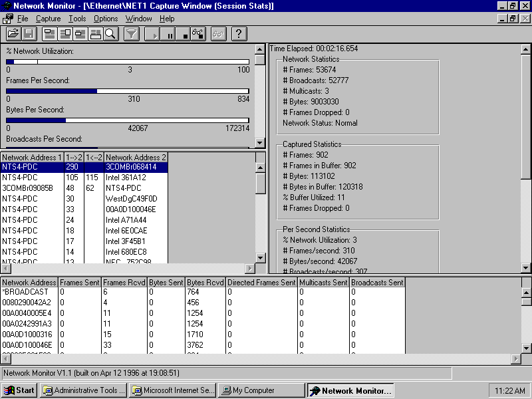Select the 3COMBr09085B session row
The height and width of the screenshot is (399, 532).
tap(84, 188)
